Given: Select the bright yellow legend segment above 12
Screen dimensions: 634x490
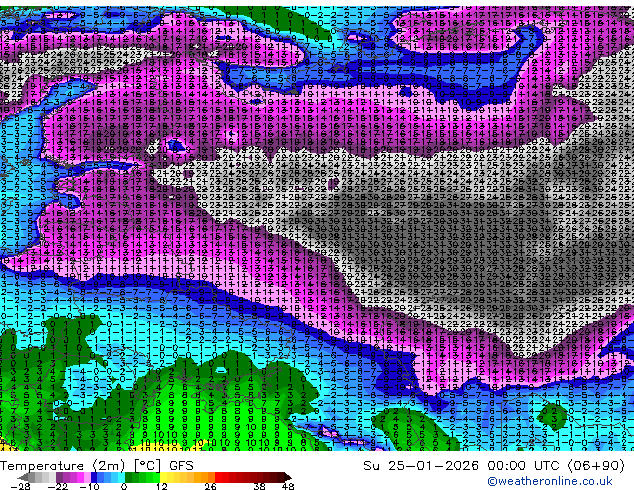Looking at the screenshot, I should (163, 477).
